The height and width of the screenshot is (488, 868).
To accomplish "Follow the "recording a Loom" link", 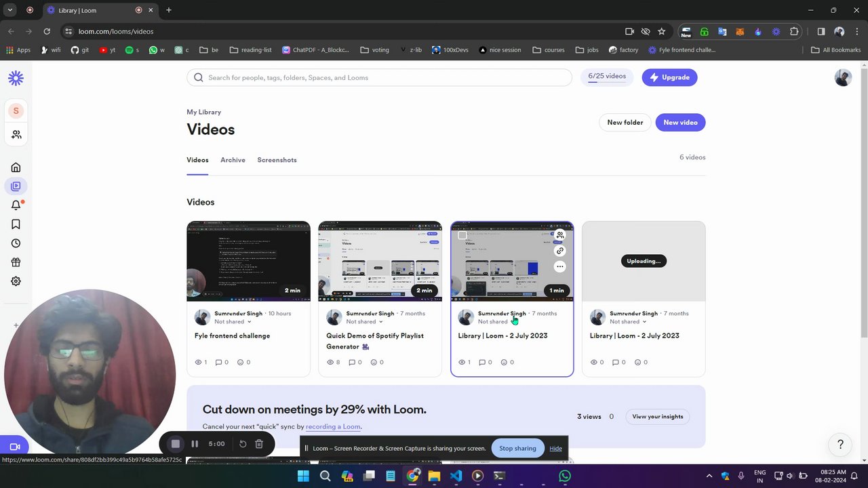I will (x=333, y=427).
